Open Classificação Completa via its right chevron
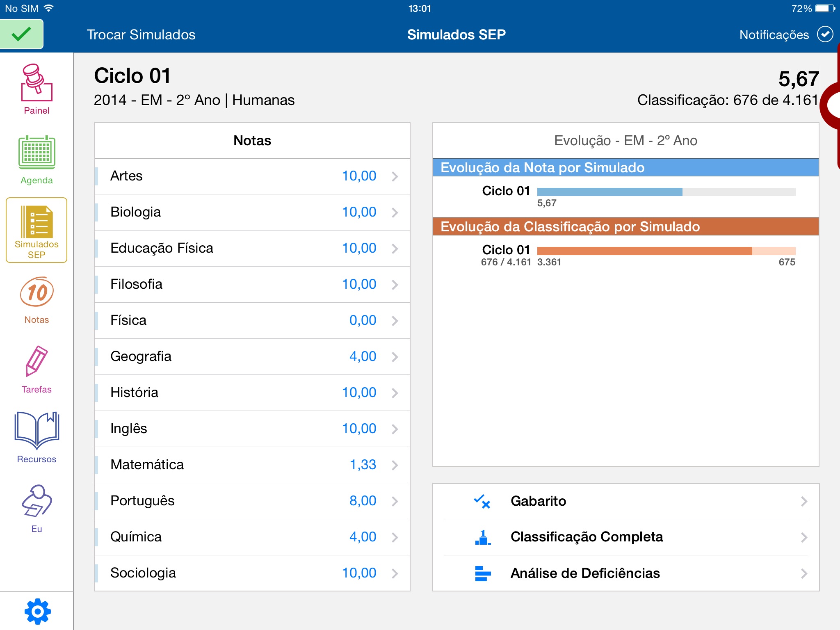Screen dimensions: 840x630 pos(804,537)
